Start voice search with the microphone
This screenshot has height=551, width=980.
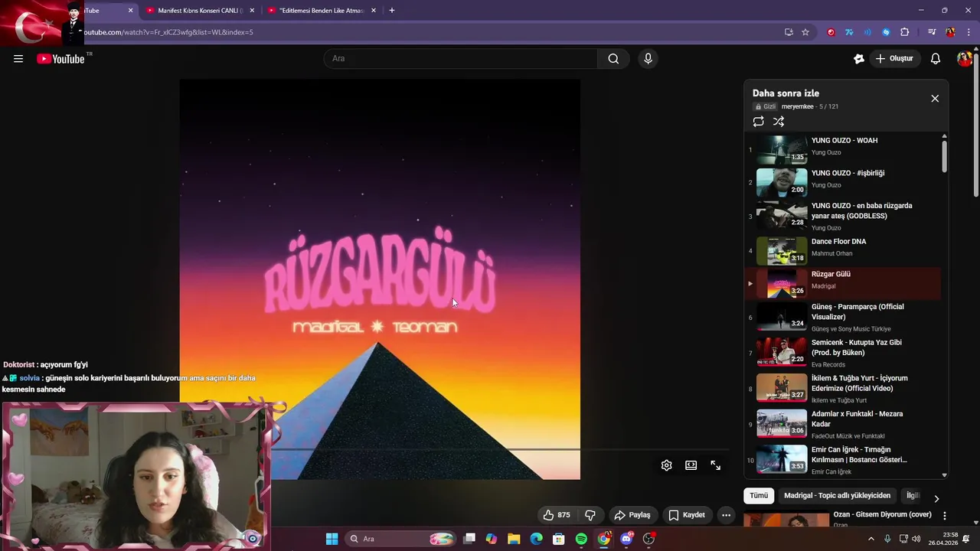click(648, 59)
